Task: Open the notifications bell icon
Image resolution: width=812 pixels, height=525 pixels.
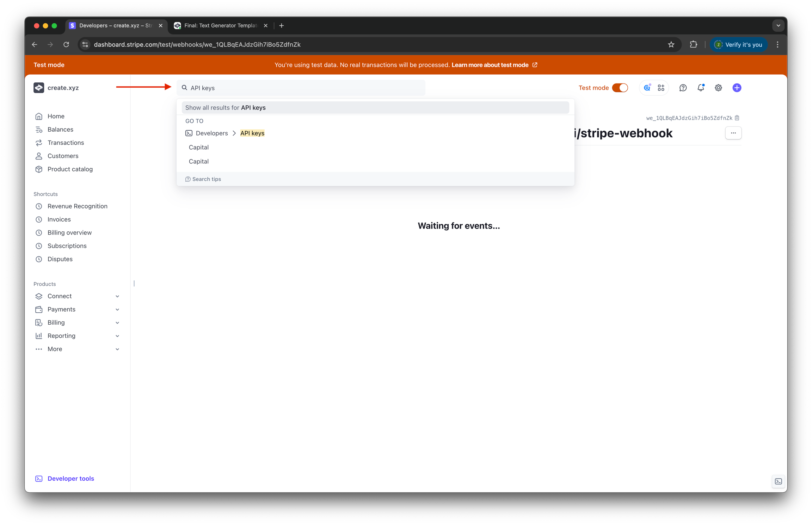Action: coord(701,88)
